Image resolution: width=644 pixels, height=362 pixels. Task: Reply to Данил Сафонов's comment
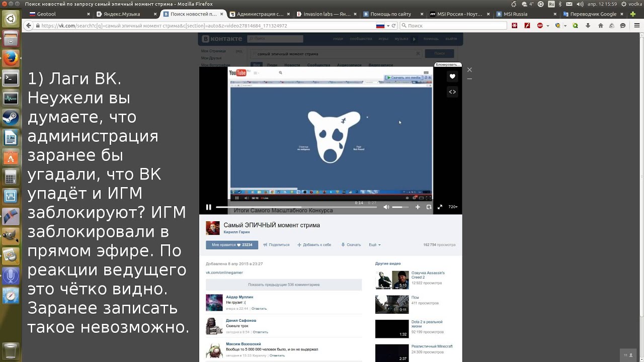coord(260,332)
